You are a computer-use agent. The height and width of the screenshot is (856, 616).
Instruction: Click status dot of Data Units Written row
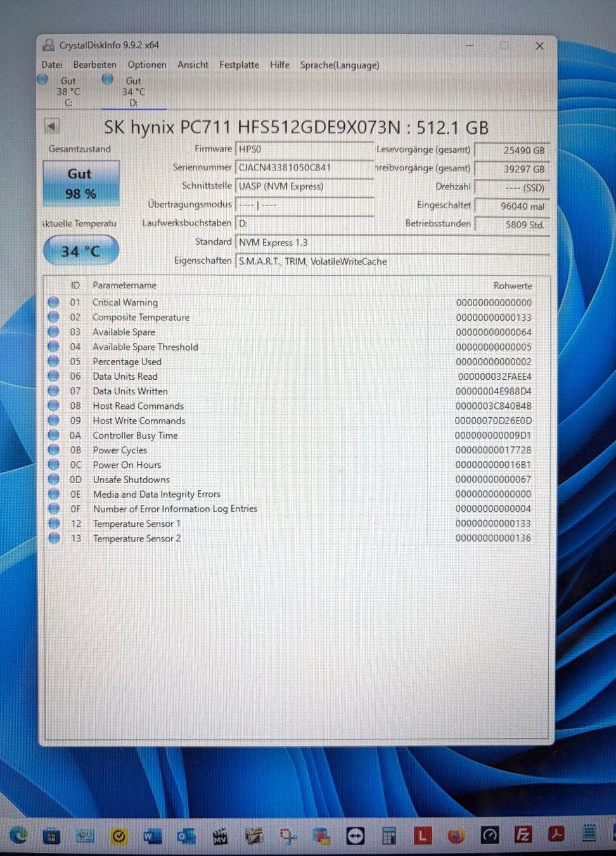[x=54, y=391]
